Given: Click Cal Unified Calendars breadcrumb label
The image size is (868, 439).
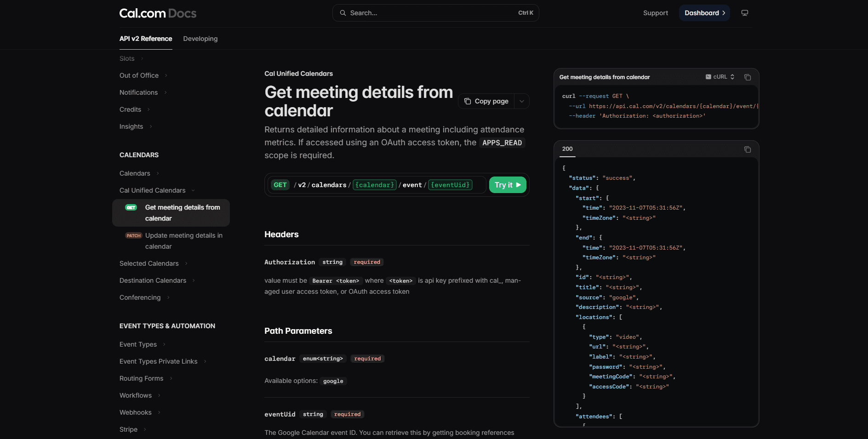Looking at the screenshot, I should coord(298,74).
